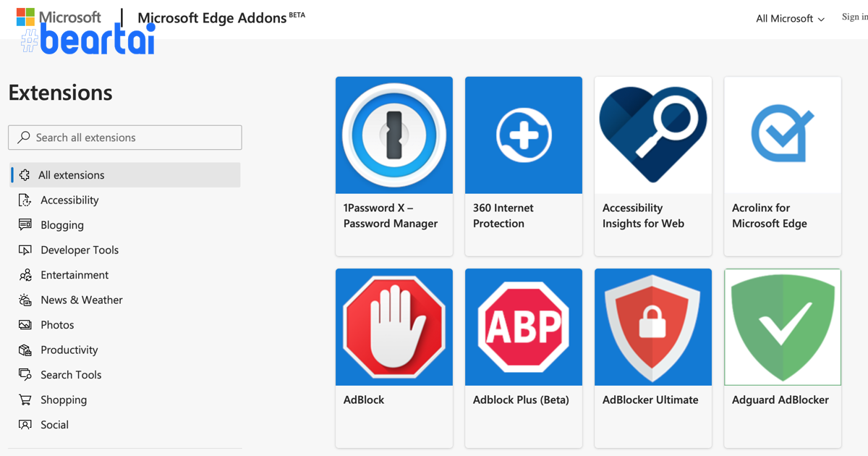Click the Blogging category icon
Viewport: 868px width, 456px height.
[25, 224]
